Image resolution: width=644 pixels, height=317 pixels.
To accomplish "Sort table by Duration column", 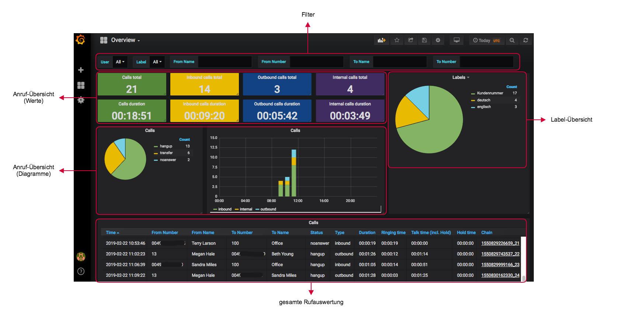I will tap(367, 233).
